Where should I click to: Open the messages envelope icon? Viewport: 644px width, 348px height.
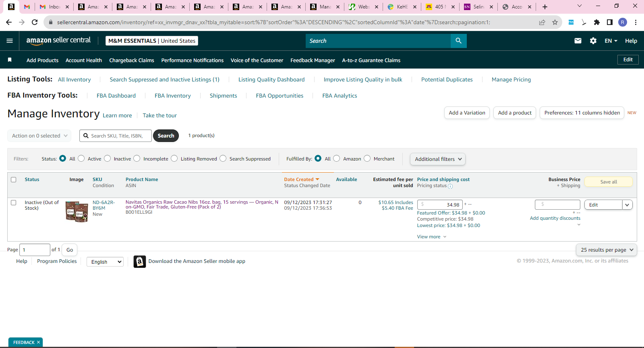(578, 41)
